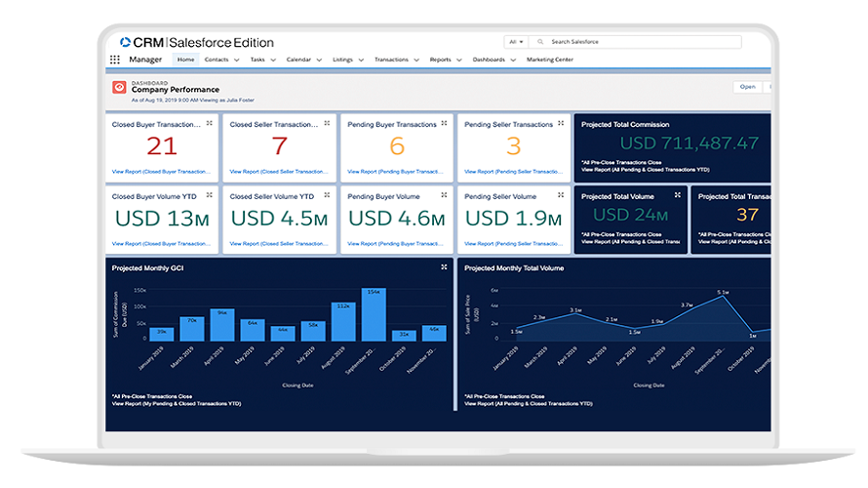
Task: Click the USD 13m closed buyer volume
Action: pyautogui.click(x=162, y=219)
